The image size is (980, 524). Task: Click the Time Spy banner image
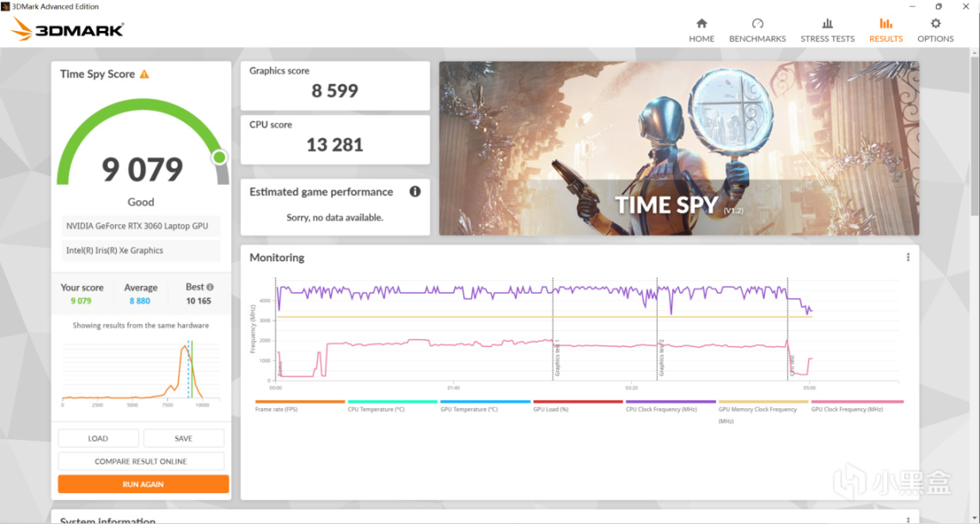point(679,148)
